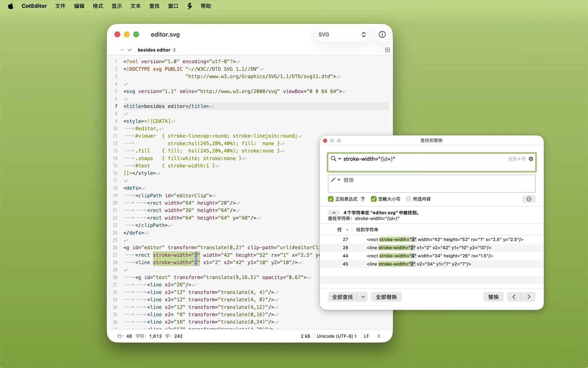Open the document inspector info icon
588x368 pixels.
[x=382, y=35]
